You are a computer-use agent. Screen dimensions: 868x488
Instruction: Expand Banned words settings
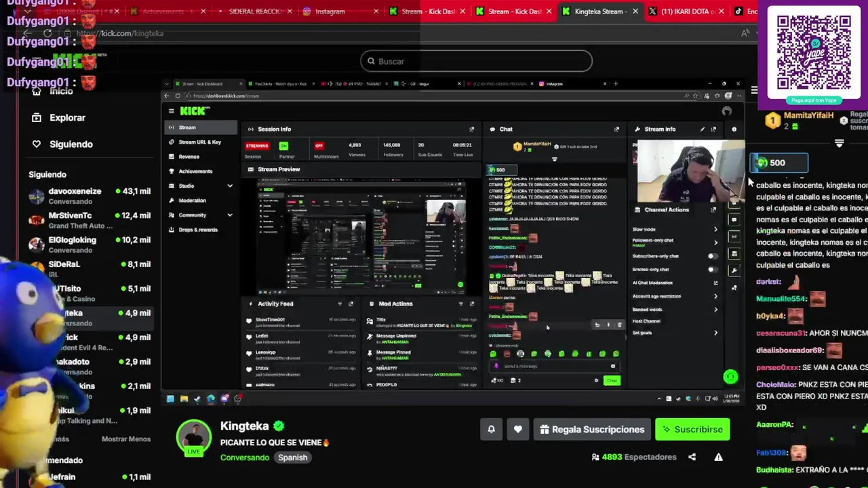715,309
